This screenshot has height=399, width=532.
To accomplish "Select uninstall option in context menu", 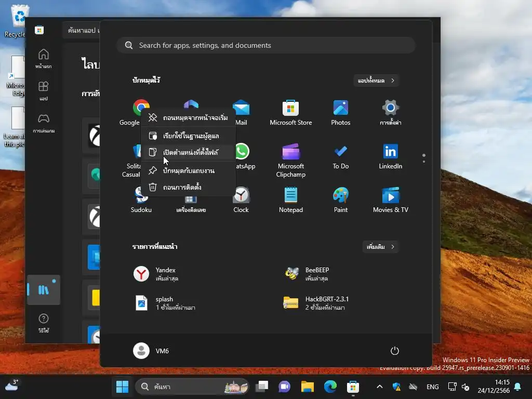I will (188, 187).
